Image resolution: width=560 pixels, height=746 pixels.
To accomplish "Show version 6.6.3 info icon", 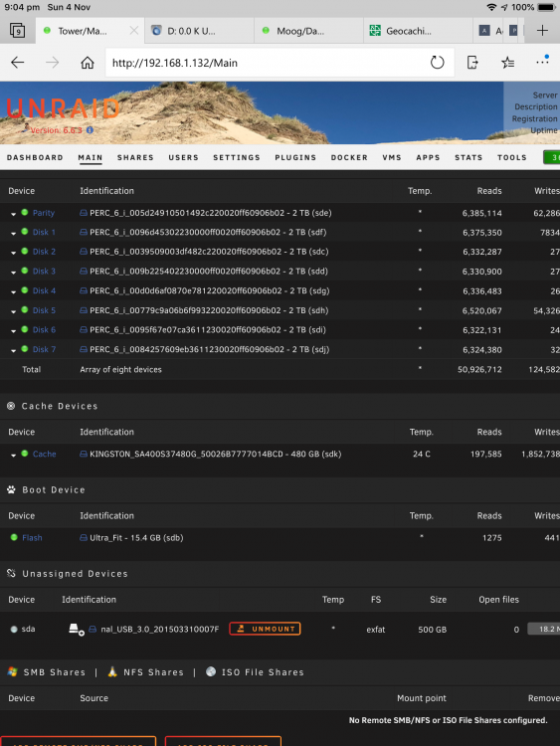I will click(90, 130).
